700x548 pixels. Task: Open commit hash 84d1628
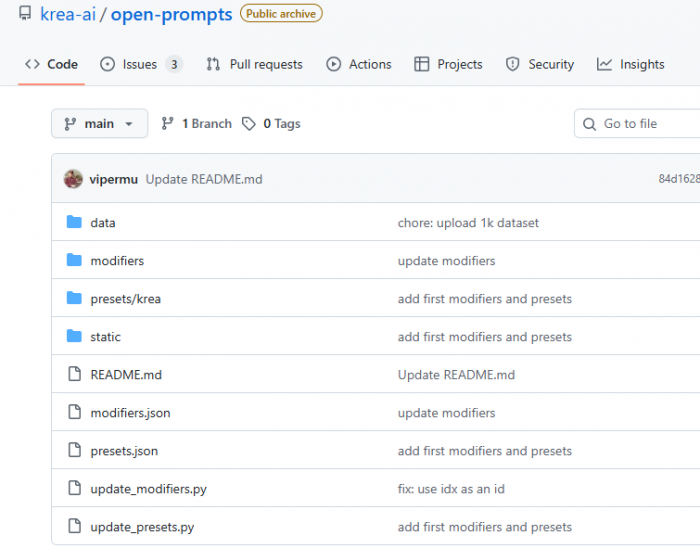pos(679,179)
